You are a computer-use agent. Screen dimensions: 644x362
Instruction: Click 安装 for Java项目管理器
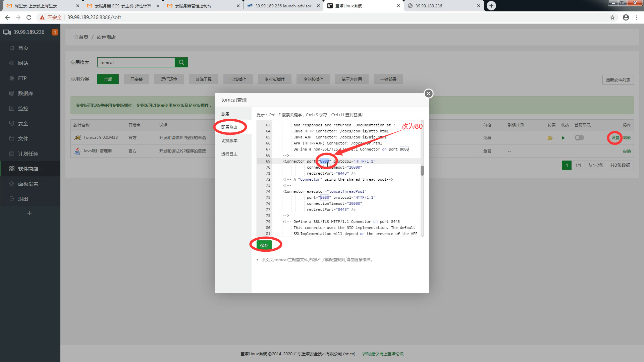coord(627,151)
